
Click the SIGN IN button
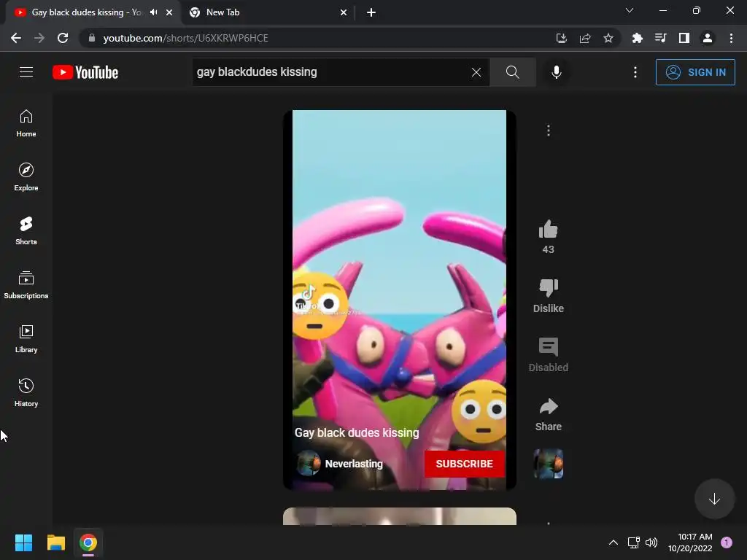pyautogui.click(x=695, y=72)
